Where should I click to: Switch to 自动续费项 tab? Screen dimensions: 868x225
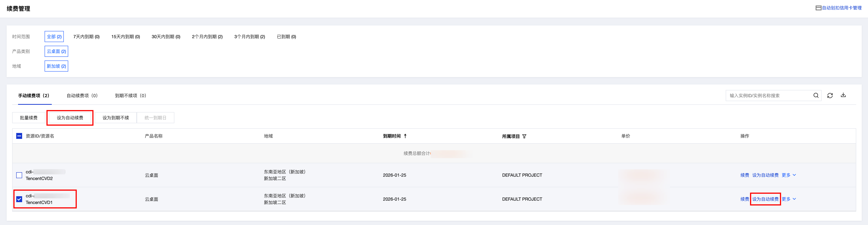point(82,96)
